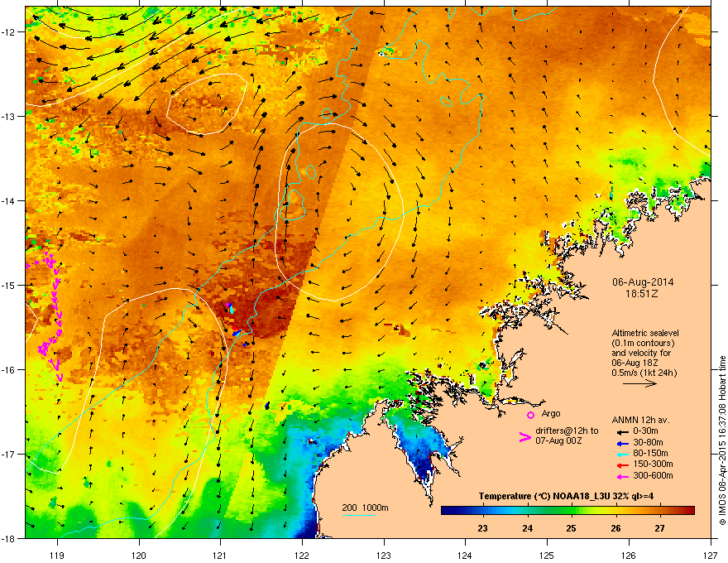Viewport: 728px width, 563px height.
Task: Click the '300-600m' depth range label
Action: click(653, 476)
